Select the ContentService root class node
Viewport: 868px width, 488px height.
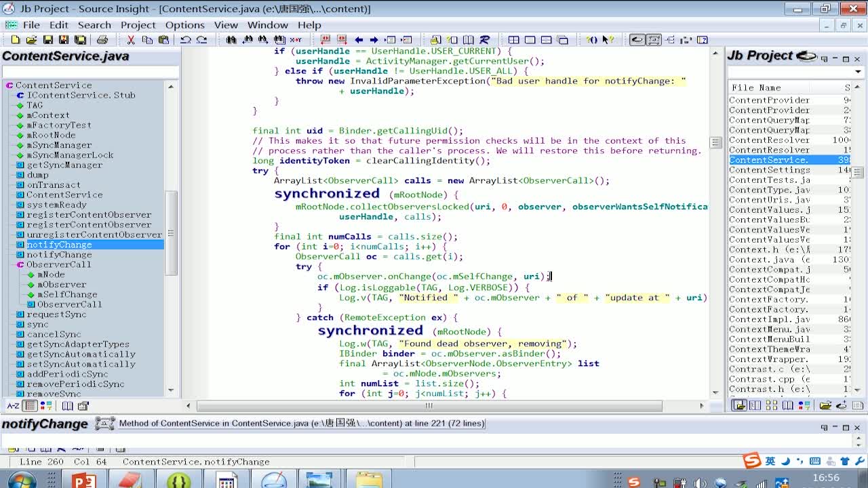coord(54,85)
